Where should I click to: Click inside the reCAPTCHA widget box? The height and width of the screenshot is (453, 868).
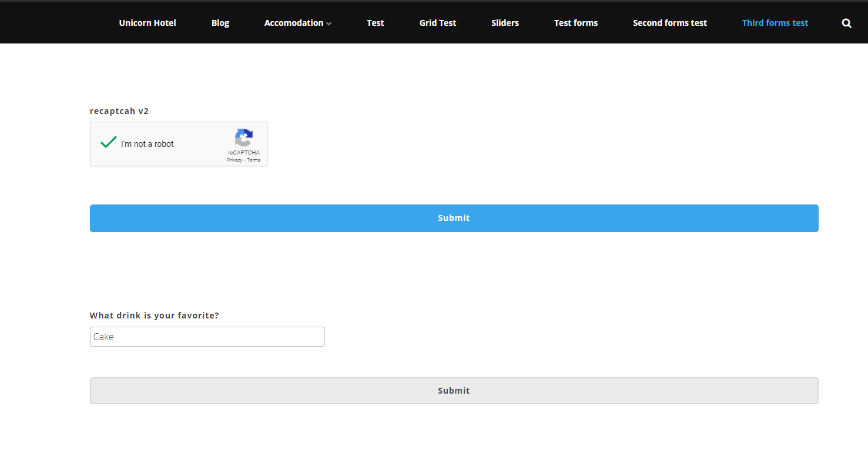pyautogui.click(x=178, y=144)
